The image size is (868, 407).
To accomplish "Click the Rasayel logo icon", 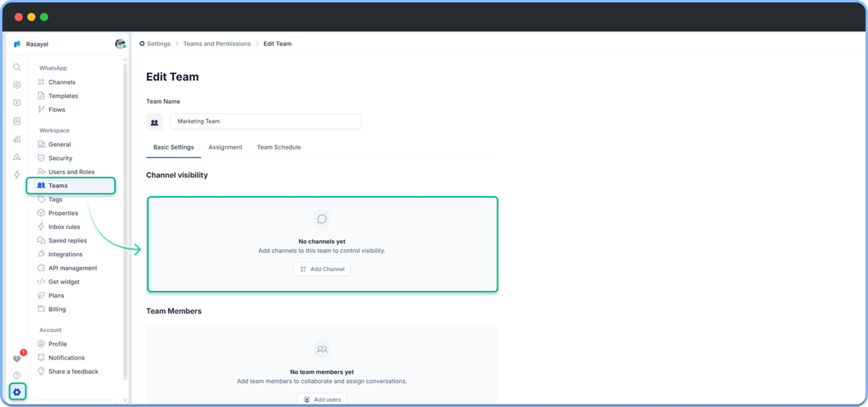I will click(x=17, y=44).
